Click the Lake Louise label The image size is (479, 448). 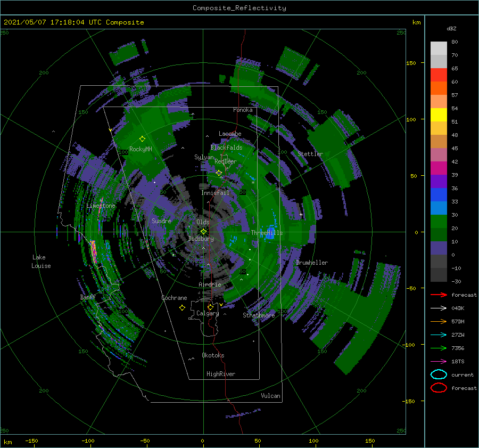(41, 262)
